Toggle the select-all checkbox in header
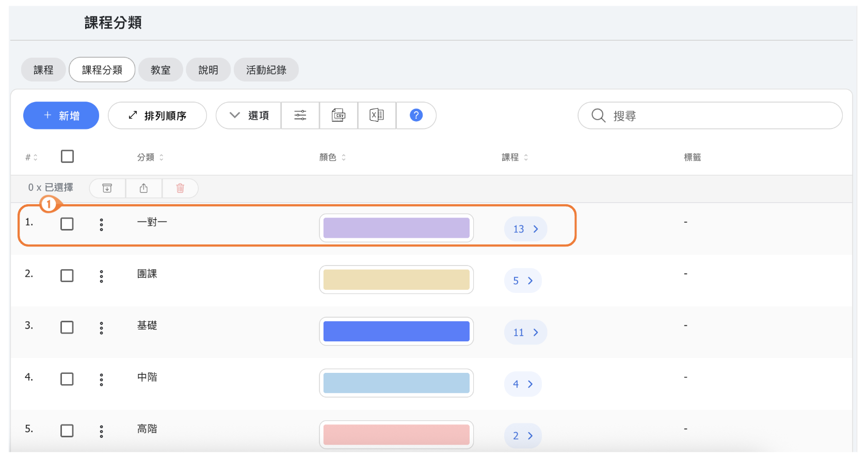Viewport: 868px width, 460px height. (67, 156)
